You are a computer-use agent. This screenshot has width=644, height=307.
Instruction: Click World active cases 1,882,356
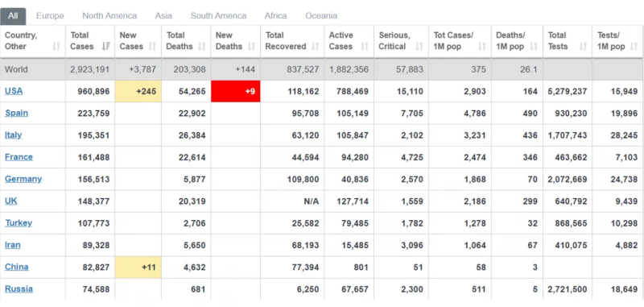[349, 69]
